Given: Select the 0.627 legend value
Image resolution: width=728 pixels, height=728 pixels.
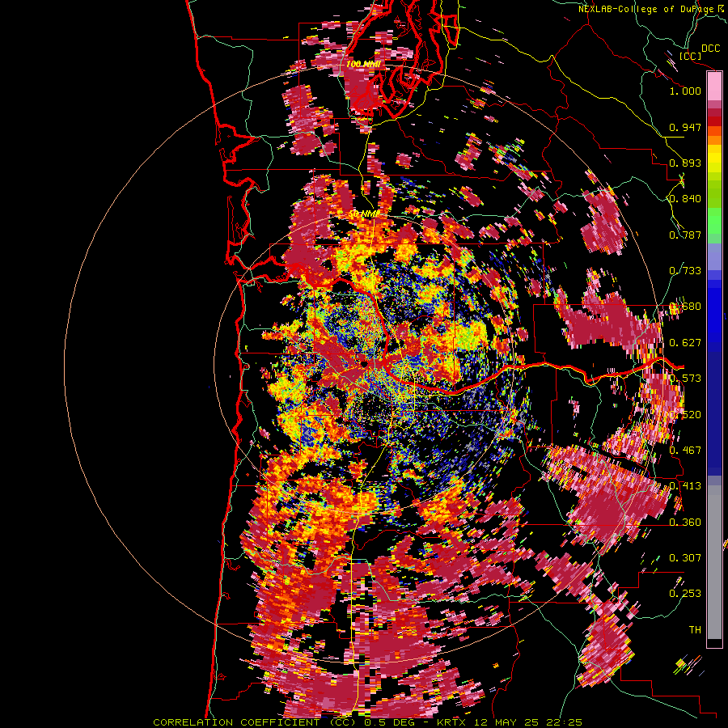Looking at the screenshot, I should pyautogui.click(x=685, y=343).
